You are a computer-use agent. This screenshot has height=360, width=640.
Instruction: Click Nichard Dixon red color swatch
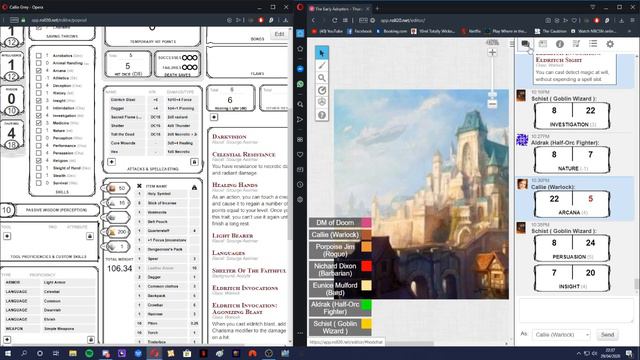[366, 266]
